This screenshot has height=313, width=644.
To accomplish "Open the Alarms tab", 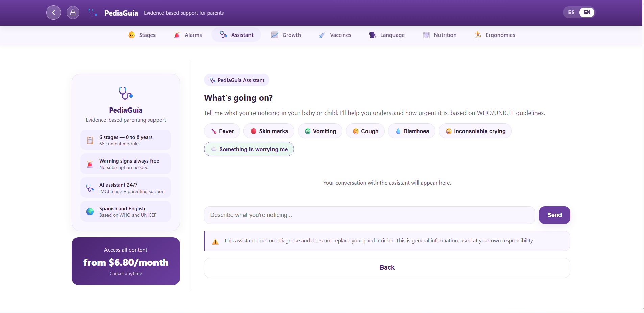I will coord(188,35).
